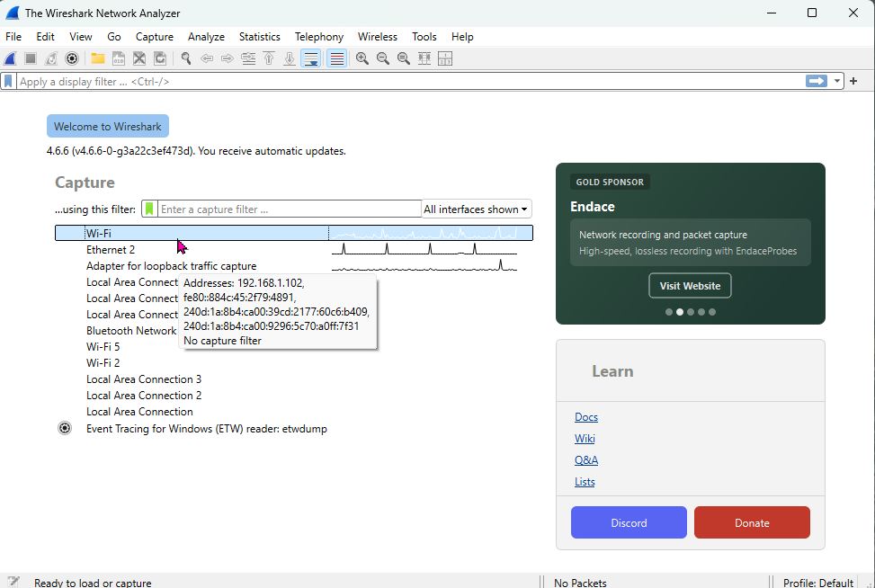Add a display filter button with plus

(853, 82)
